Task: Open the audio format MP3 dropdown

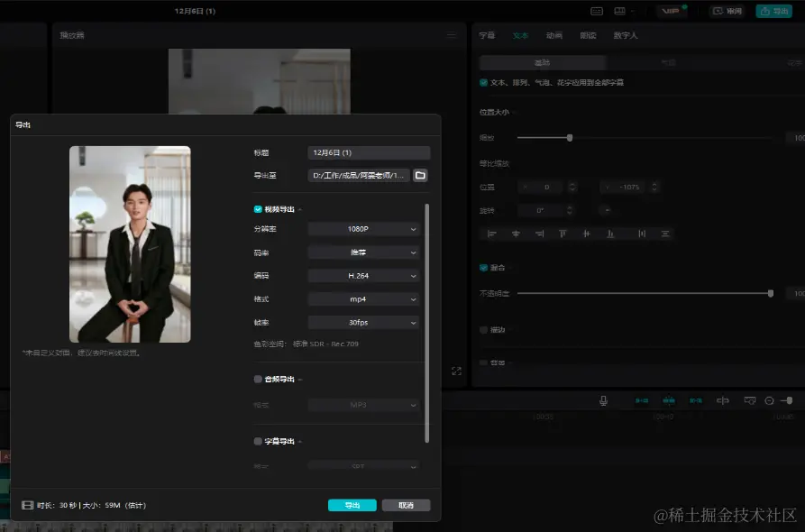Action: [363, 405]
